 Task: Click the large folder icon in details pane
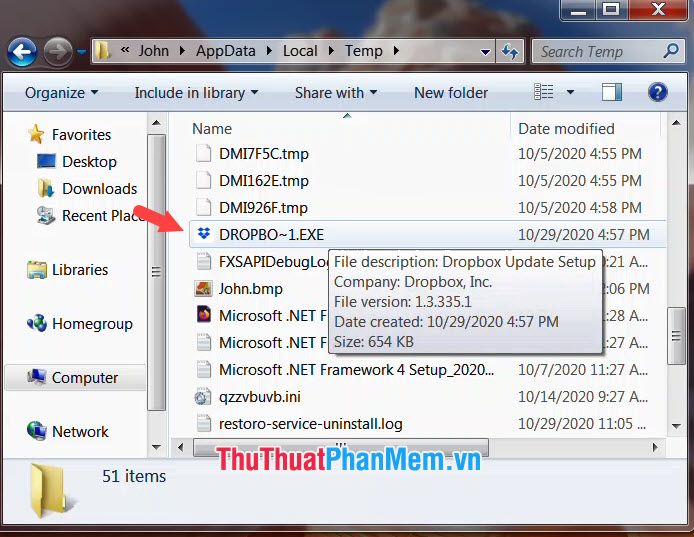[52, 491]
